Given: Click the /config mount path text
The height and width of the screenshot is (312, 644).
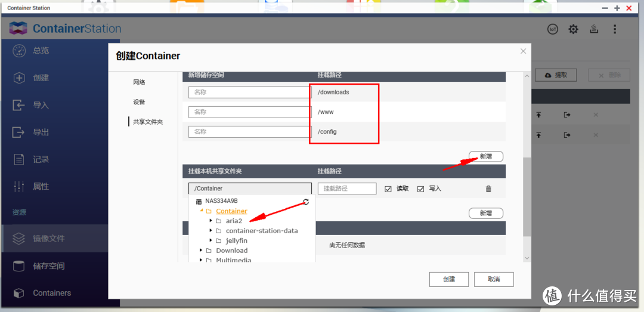Looking at the screenshot, I should [x=327, y=132].
